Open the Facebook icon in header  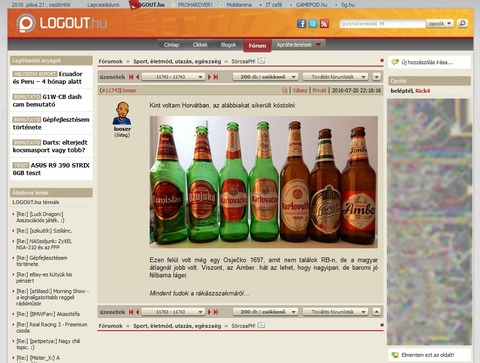301,24
